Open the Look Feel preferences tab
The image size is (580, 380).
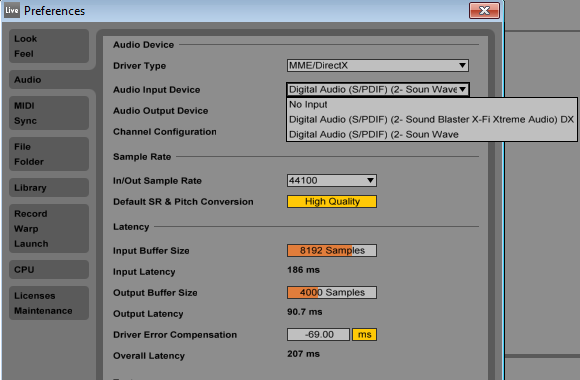(x=49, y=46)
